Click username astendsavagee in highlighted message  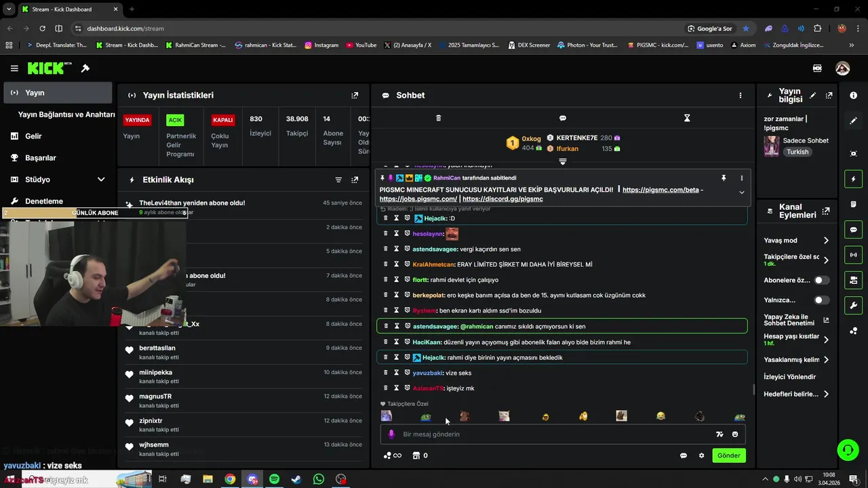click(x=435, y=327)
